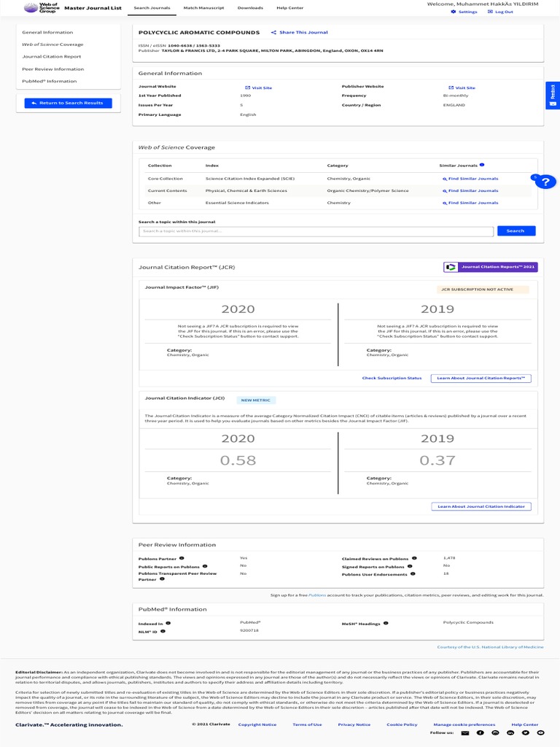The image size is (560, 747).
Task: Click the Similar Journals info icon
Action: click(x=482, y=165)
